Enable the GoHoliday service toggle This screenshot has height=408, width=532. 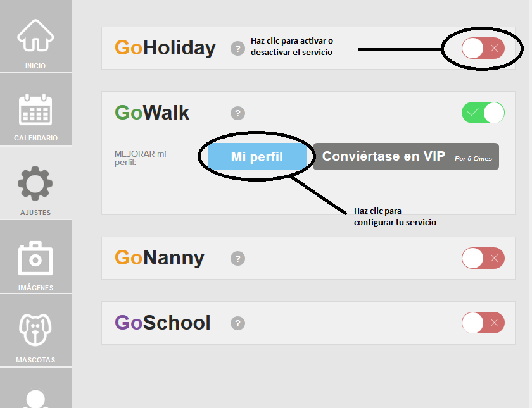pos(483,48)
